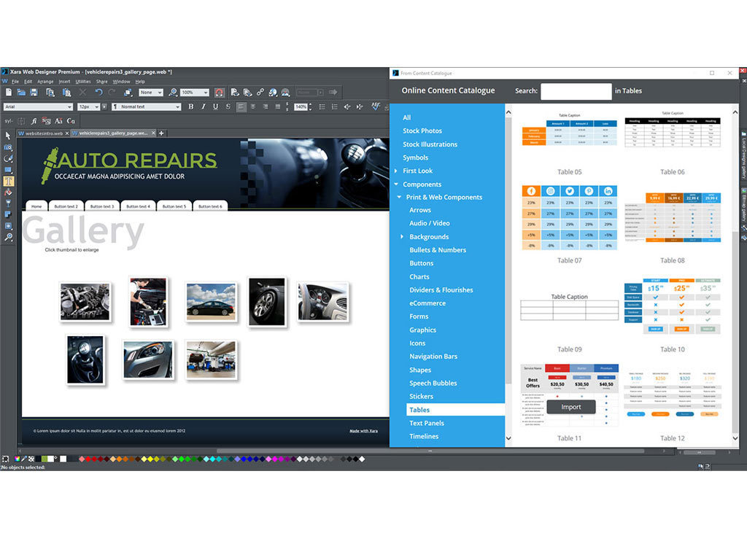This screenshot has width=747, height=560.
Task: Select the Table 10 pricing thumbnail
Action: [672, 306]
